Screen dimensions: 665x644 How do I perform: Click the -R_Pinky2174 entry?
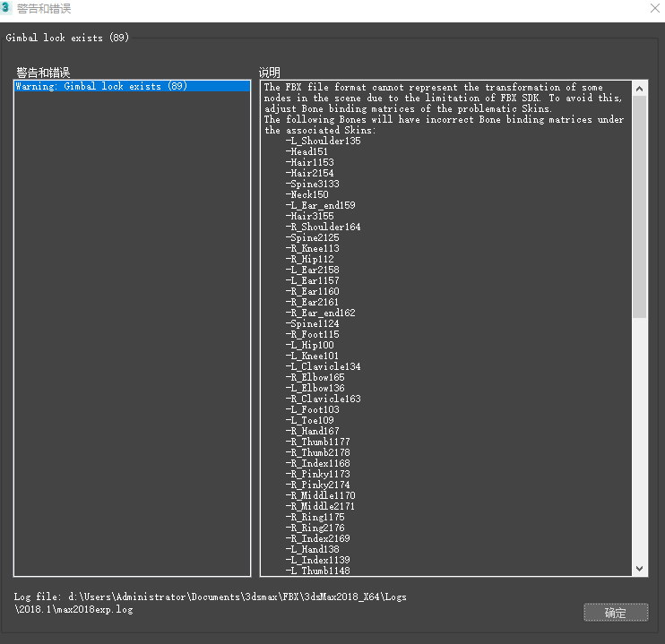(x=318, y=485)
